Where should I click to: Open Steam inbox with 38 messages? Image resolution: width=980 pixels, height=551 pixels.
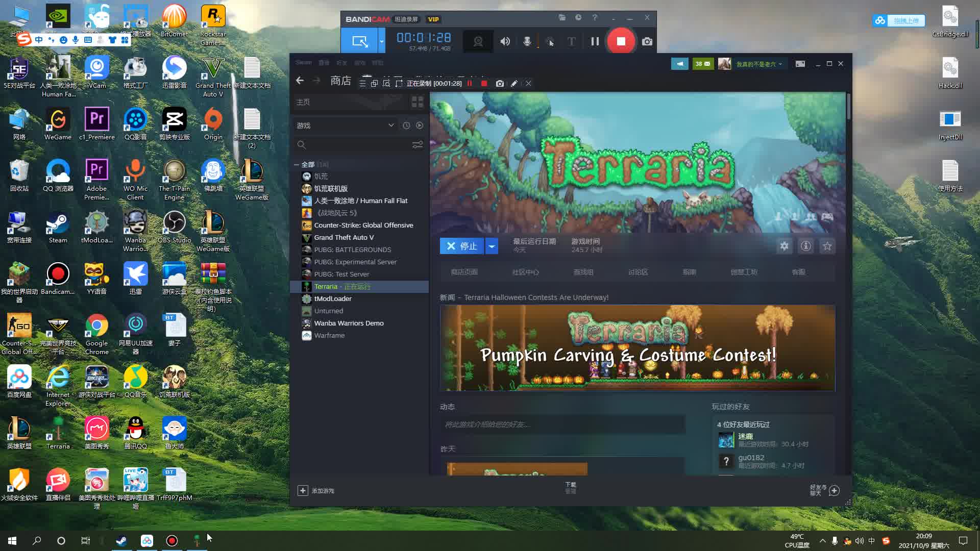pyautogui.click(x=703, y=64)
